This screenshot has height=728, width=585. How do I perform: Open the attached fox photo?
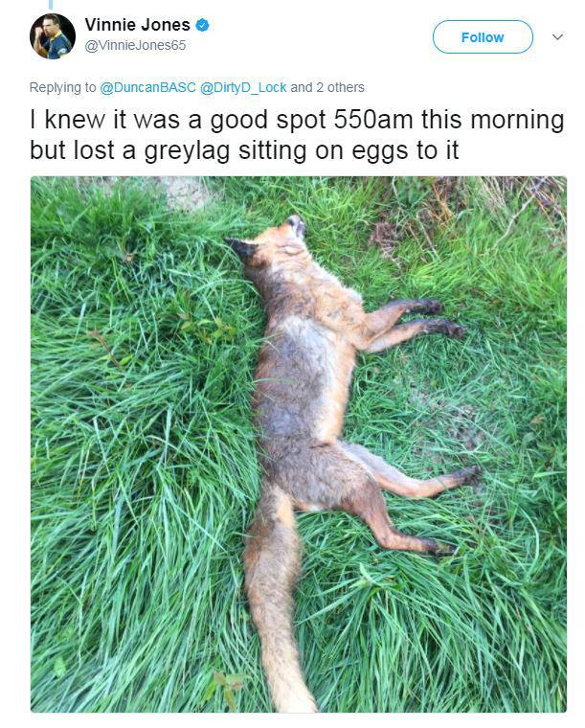click(299, 444)
